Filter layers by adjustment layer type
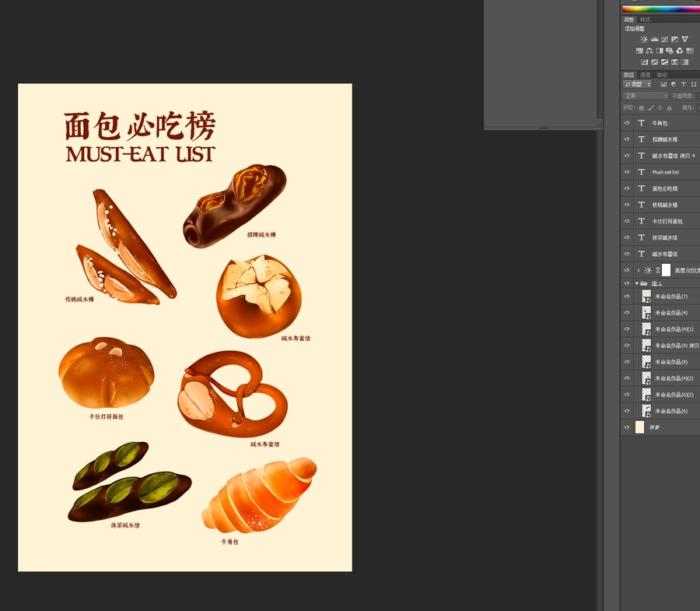This screenshot has height=611, width=700. coord(674,84)
